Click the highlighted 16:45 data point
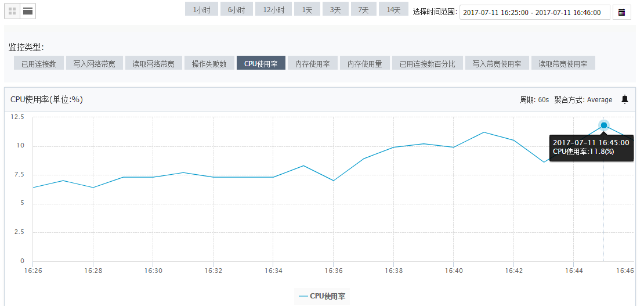This screenshot has width=644, height=306. point(604,125)
